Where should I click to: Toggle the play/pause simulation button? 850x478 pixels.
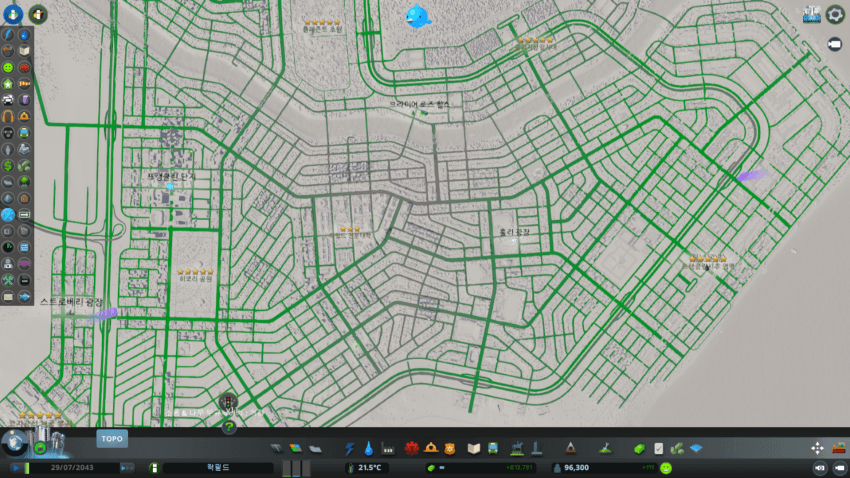pos(17,467)
